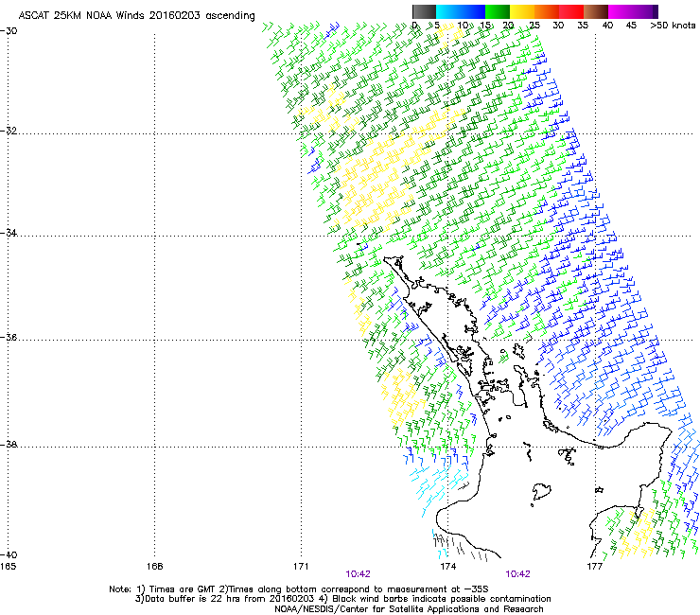Click the 10:42 time right of longitude 174
This screenshot has width=700, height=615.
pos(517,574)
